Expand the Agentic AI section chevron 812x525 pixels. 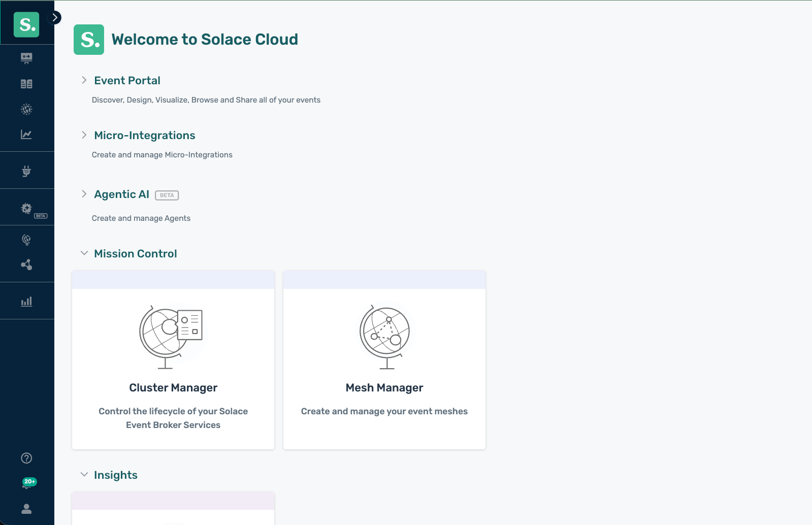(x=84, y=194)
